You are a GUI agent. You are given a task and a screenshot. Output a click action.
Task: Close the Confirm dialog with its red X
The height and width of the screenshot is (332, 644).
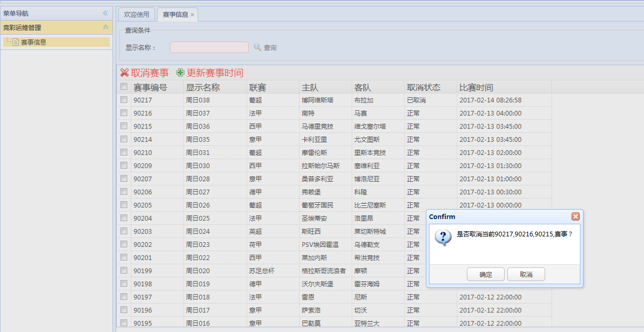pos(576,216)
